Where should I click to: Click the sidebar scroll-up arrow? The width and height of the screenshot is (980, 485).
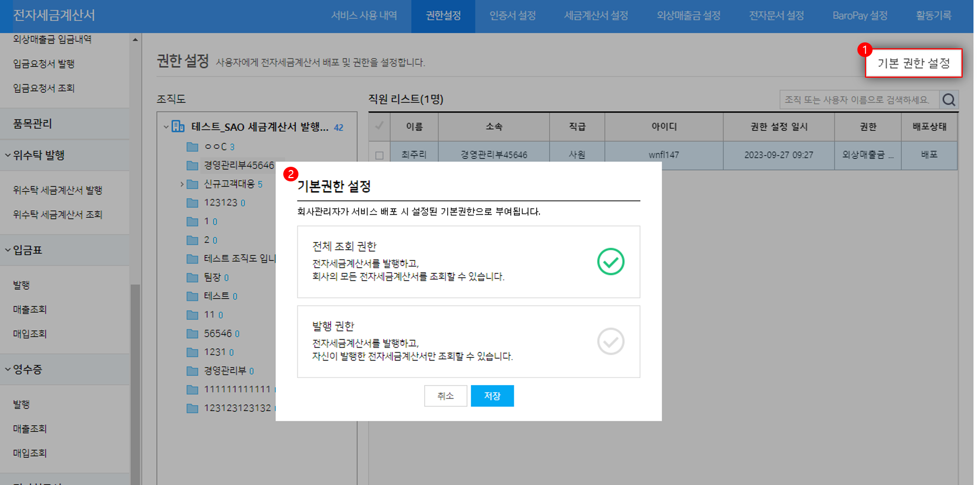point(135,39)
